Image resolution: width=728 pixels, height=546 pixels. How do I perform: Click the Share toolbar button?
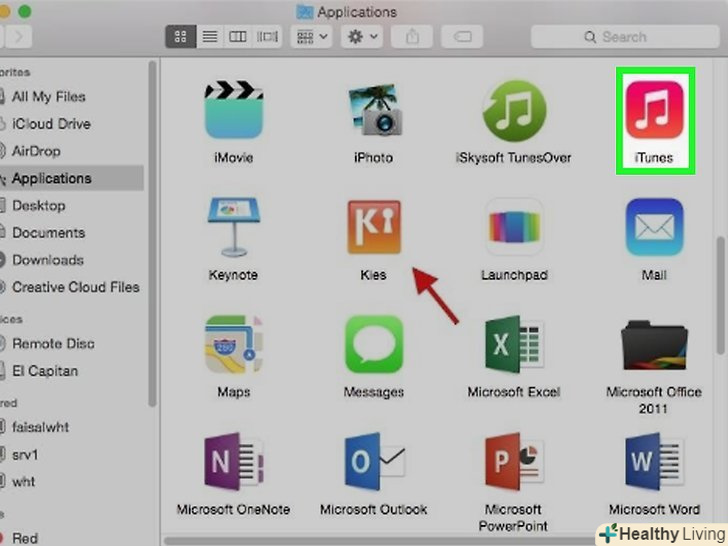(x=412, y=36)
